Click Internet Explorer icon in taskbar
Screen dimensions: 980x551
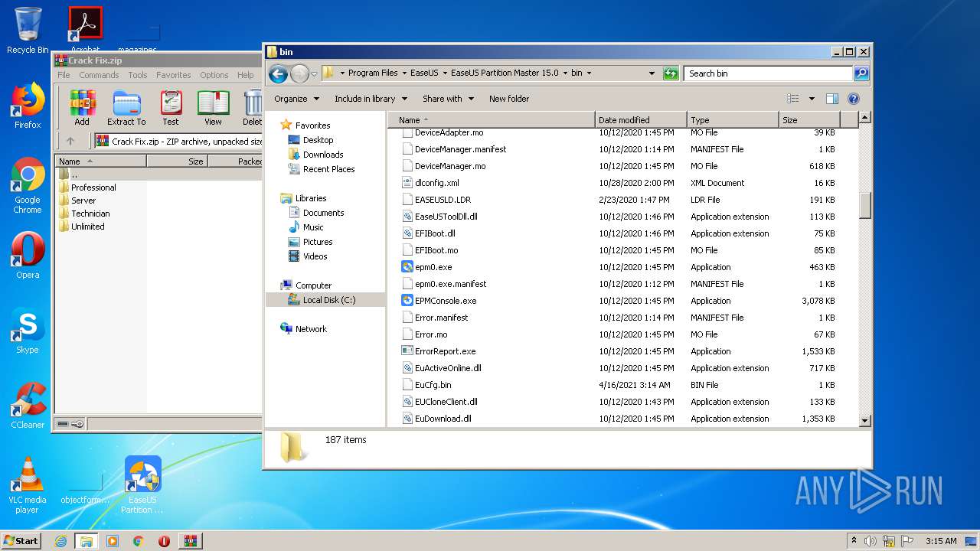60,541
